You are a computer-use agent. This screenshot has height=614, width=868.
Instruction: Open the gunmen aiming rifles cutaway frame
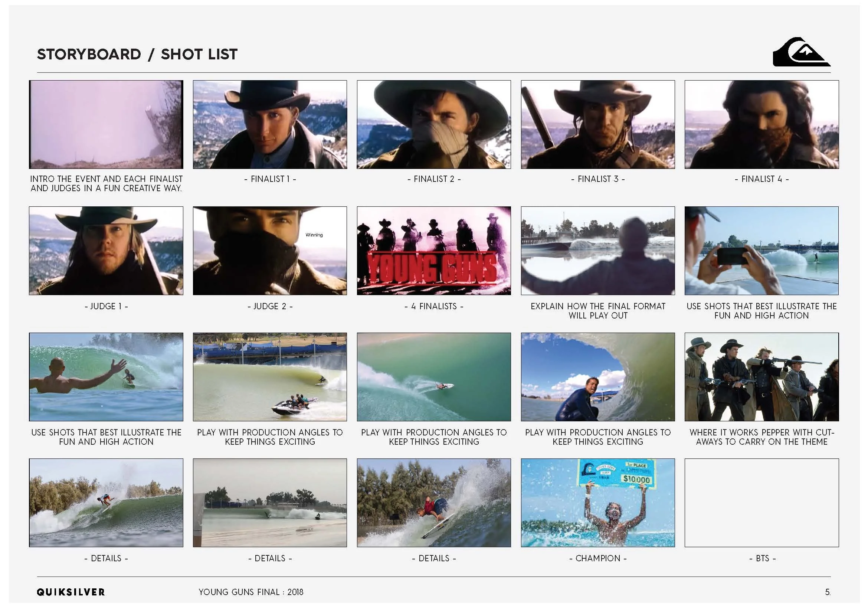(762, 377)
